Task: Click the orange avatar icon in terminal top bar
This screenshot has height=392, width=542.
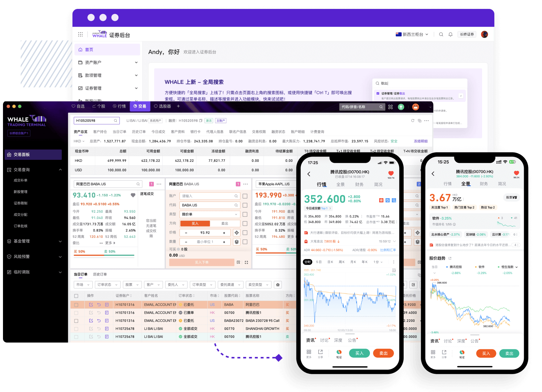Action: point(416,107)
